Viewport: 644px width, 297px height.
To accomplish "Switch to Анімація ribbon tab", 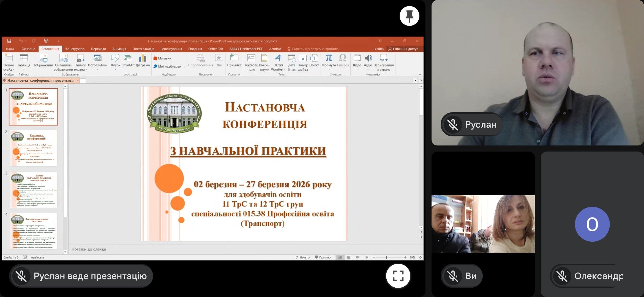I will [119, 49].
